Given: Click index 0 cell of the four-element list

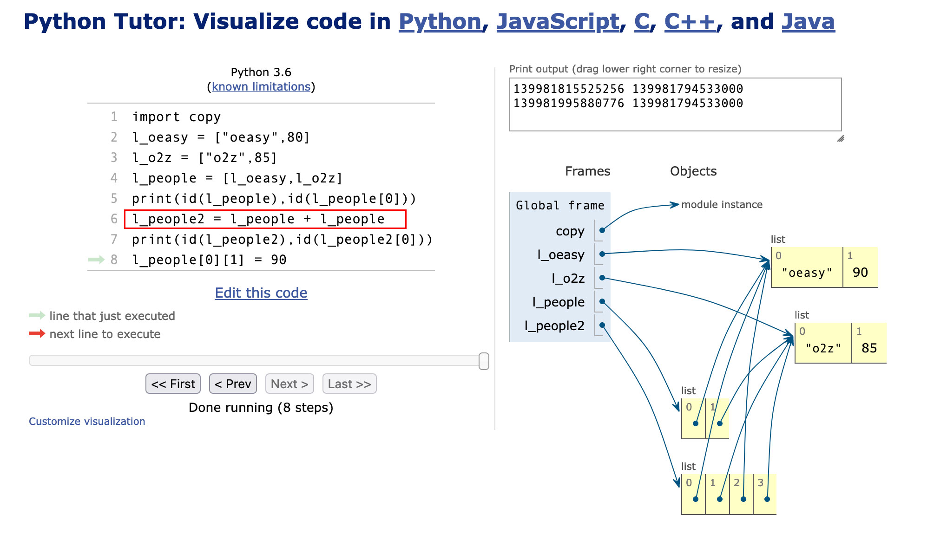Looking at the screenshot, I should pos(693,495).
